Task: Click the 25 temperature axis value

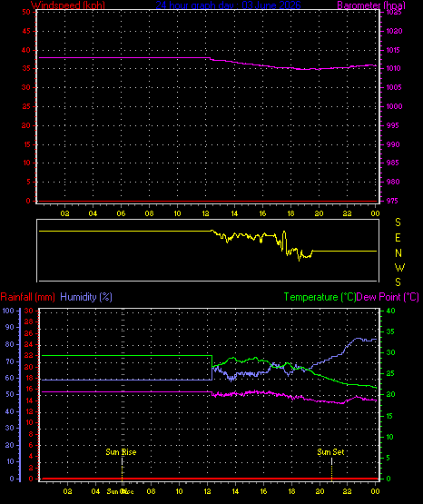Action: pos(390,373)
